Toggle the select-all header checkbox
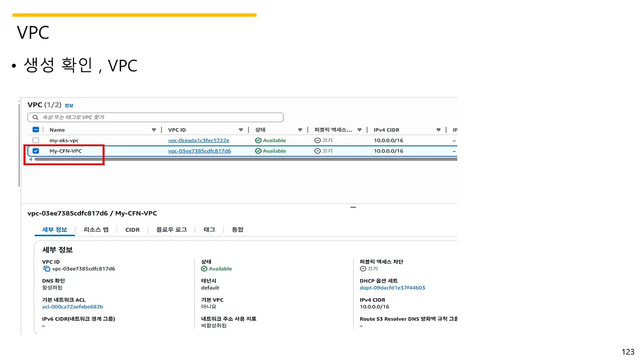Image resolution: width=644 pixels, height=362 pixels. coord(36,130)
